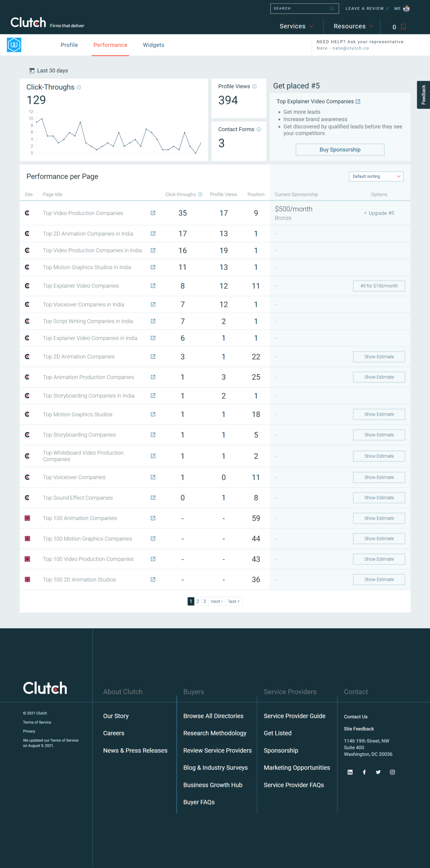The height and width of the screenshot is (868, 430).
Task: Open the Instagram icon in footer
Action: [x=392, y=772]
